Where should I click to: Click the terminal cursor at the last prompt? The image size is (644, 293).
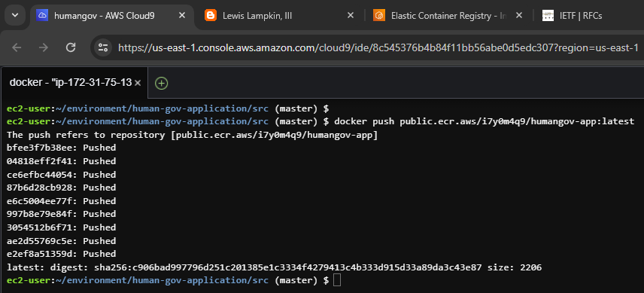[x=337, y=280]
